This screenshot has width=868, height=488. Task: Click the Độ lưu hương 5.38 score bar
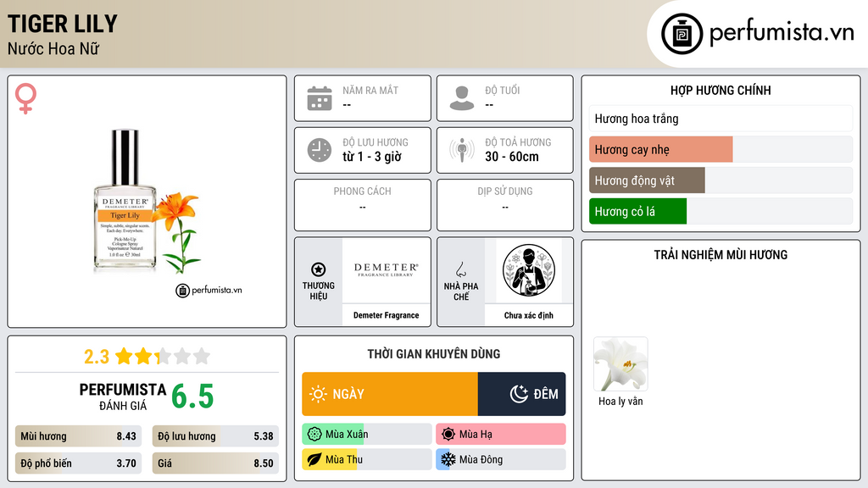coord(215,436)
